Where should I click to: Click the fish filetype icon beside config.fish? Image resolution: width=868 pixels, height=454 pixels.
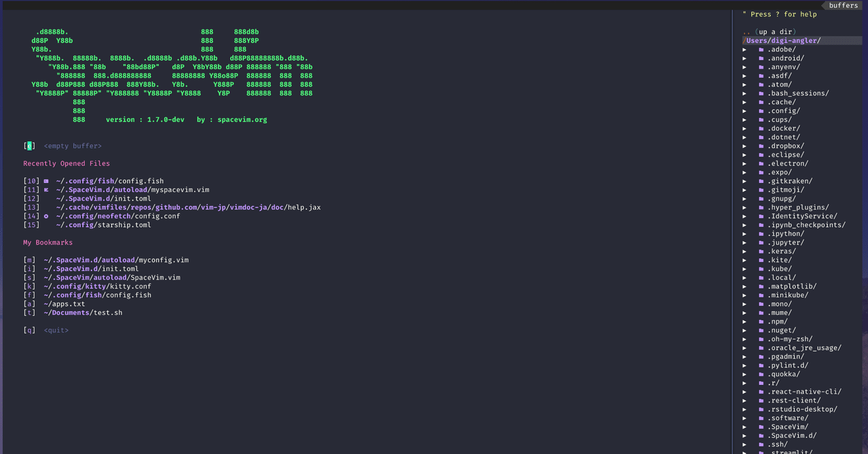pyautogui.click(x=45, y=181)
